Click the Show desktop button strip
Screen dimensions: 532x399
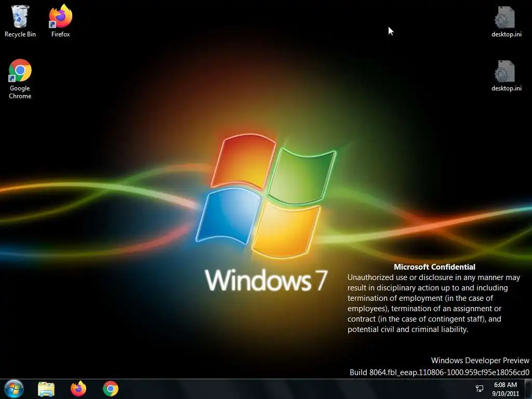(x=528, y=389)
